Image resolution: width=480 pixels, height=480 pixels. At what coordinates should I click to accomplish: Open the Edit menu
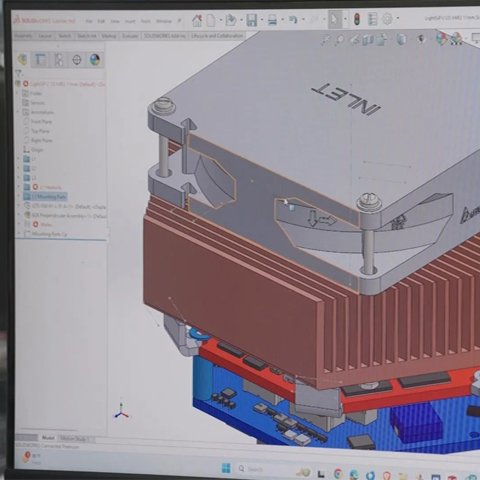(101, 21)
